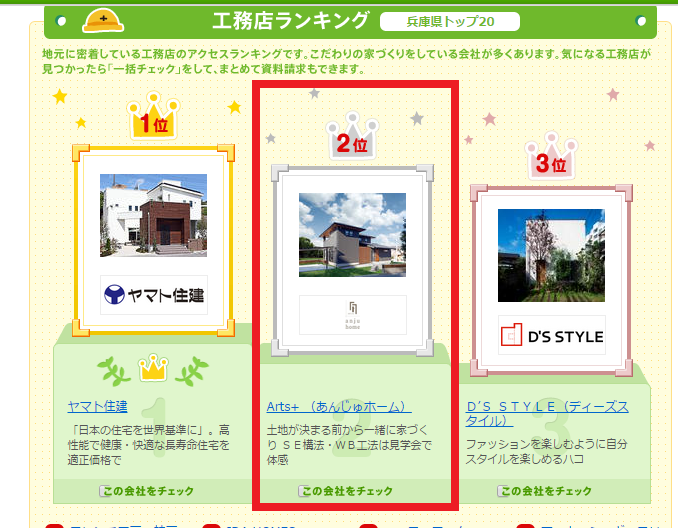The height and width of the screenshot is (528, 678).
Task: Open the Arts+ (あんじゅホーム) link
Action: tap(339, 407)
